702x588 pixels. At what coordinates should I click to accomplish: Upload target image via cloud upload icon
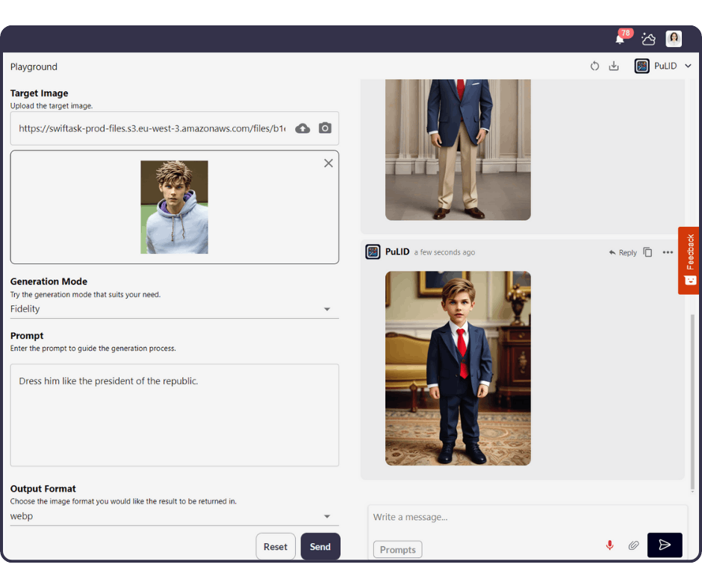[302, 128]
